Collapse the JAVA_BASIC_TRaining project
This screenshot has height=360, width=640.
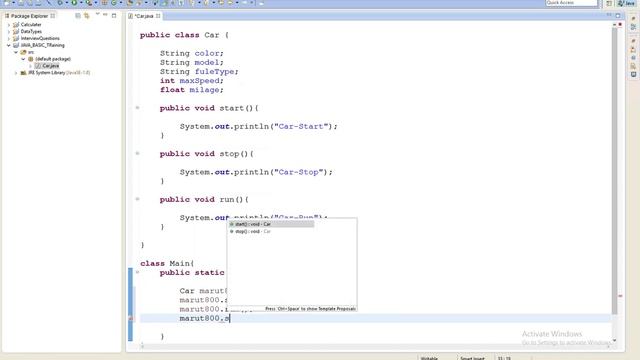(x=9, y=45)
